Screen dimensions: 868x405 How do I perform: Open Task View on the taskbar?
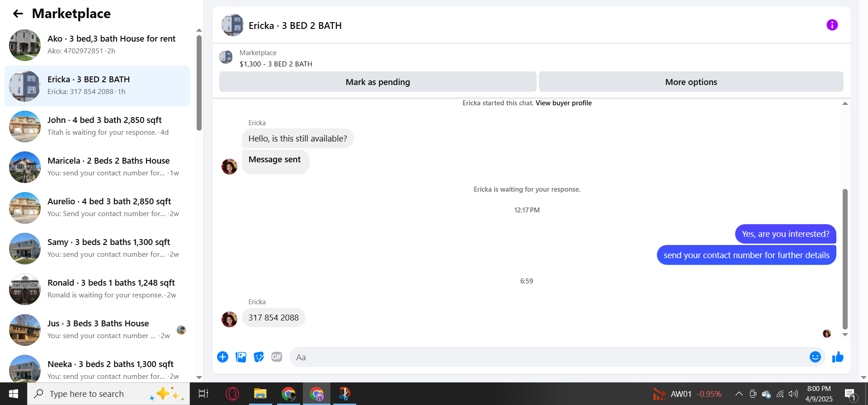point(203,394)
